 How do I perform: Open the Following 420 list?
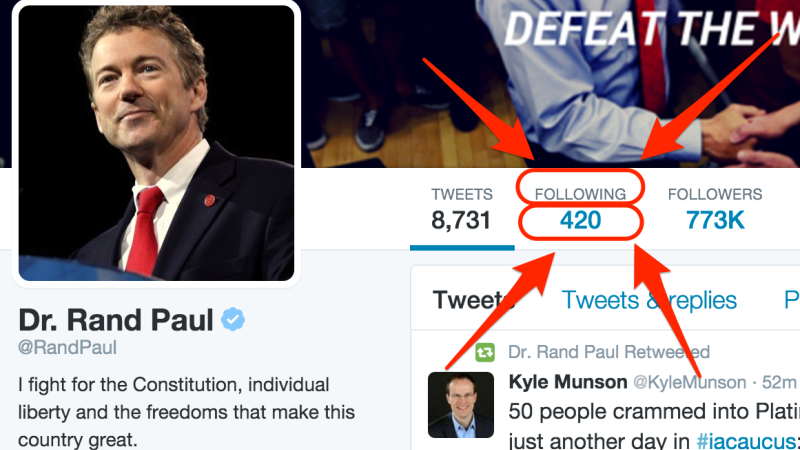point(580,210)
